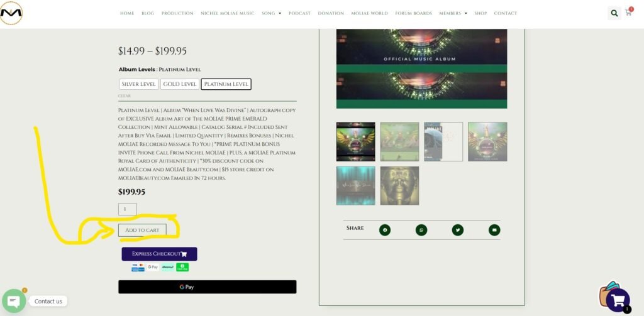Share product on Facebook
Viewport: 644px width, 316px height.
coord(384,230)
